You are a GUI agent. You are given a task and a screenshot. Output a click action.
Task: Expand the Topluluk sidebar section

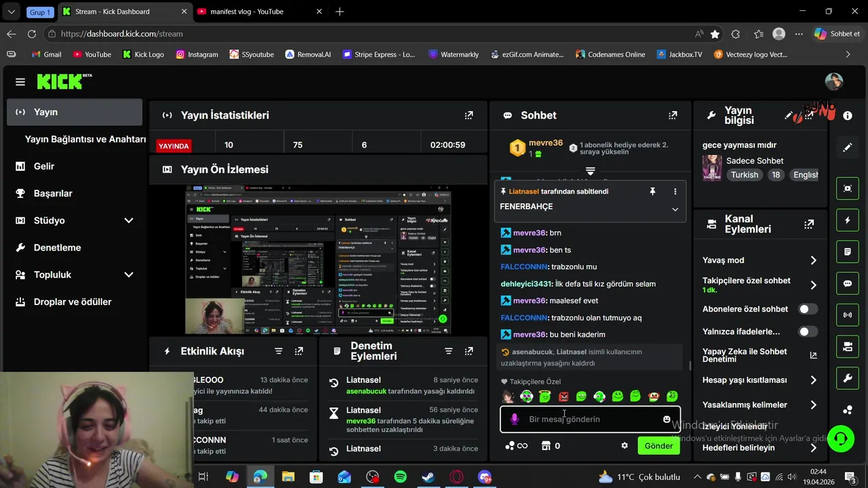click(x=129, y=274)
